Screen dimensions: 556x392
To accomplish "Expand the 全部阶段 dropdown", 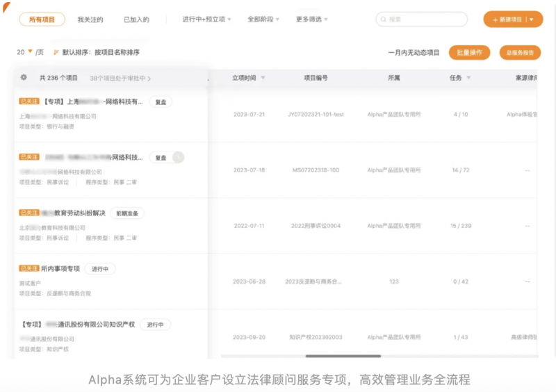I will tap(263, 19).
